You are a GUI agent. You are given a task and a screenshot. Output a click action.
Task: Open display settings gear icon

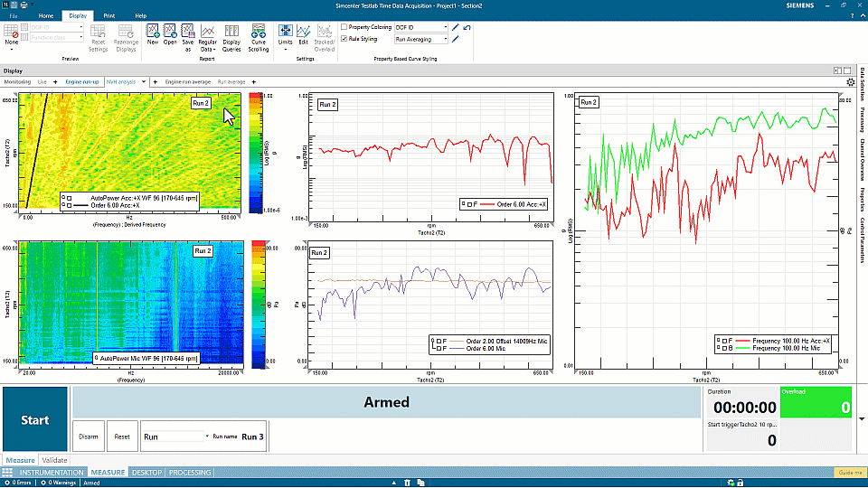(x=851, y=81)
